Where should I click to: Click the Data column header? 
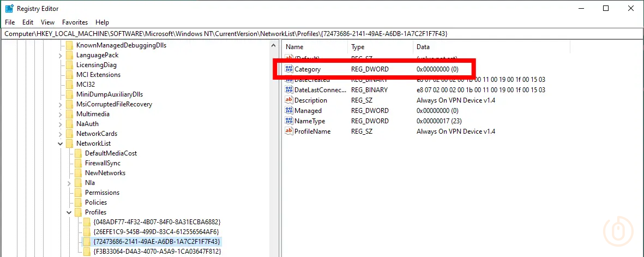pos(423,47)
